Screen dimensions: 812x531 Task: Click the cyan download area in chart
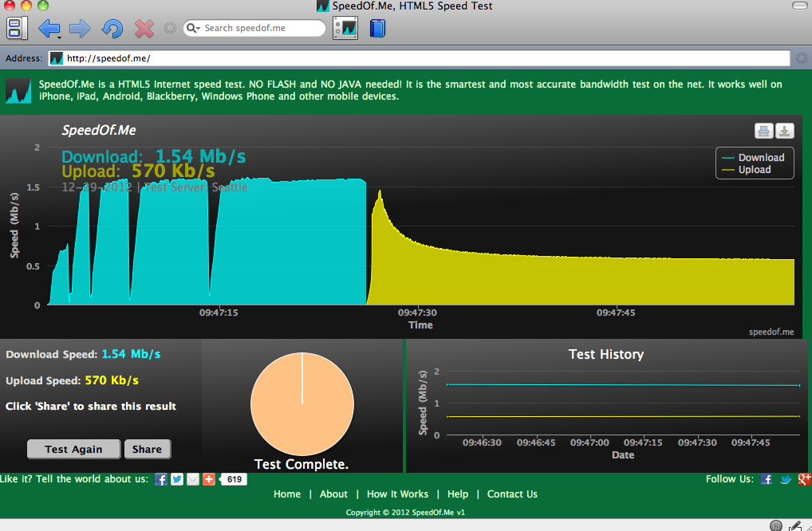click(x=290, y=243)
